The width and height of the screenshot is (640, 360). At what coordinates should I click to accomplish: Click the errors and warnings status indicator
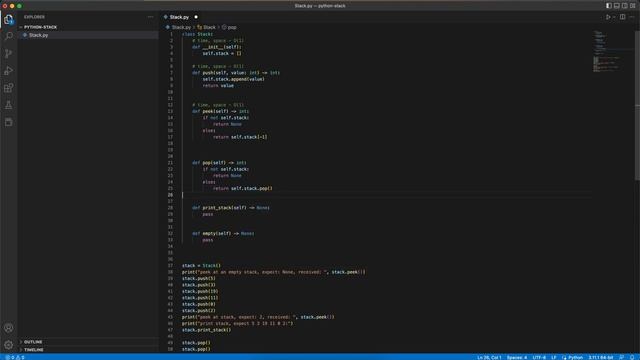[15, 357]
